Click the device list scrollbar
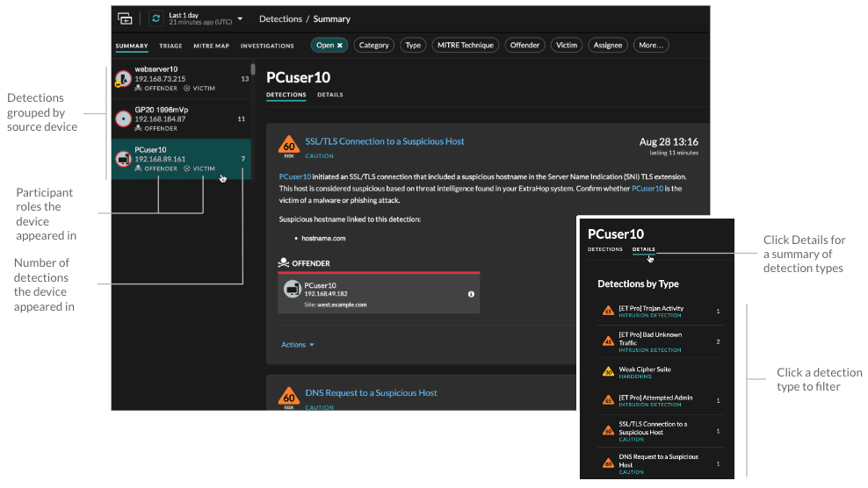This screenshot has height=488, width=868. 253,69
